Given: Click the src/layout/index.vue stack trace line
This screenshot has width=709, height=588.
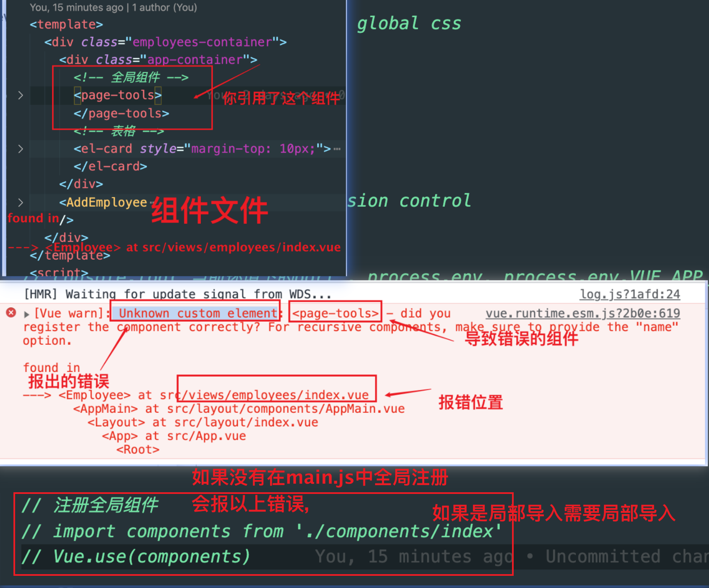Looking at the screenshot, I should tap(202, 423).
